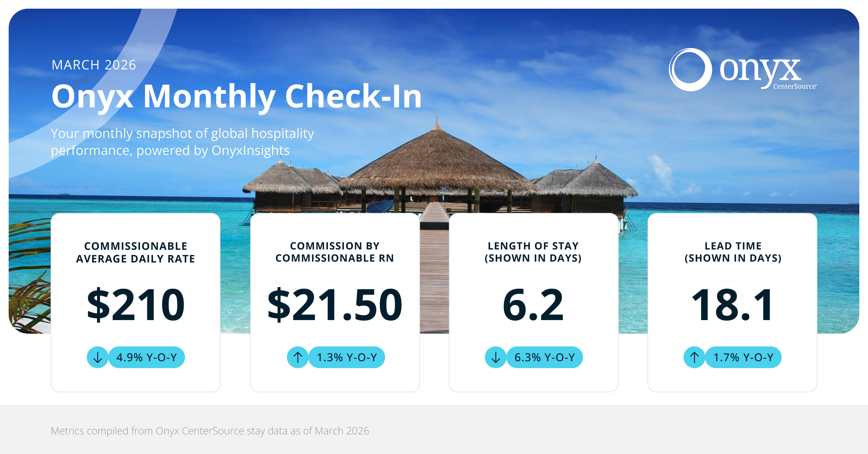
Task: Click the Lead Time card heading
Action: click(x=733, y=252)
